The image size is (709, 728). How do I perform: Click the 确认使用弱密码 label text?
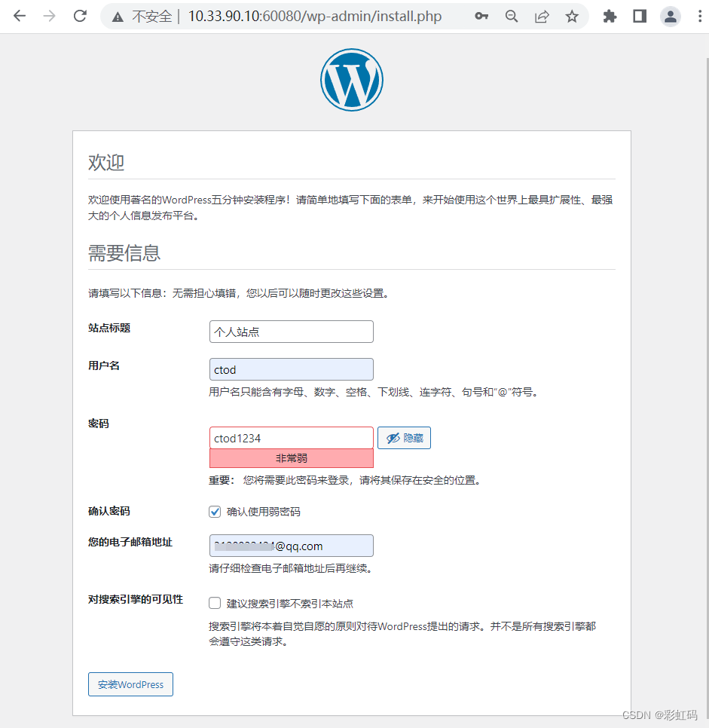point(263,512)
